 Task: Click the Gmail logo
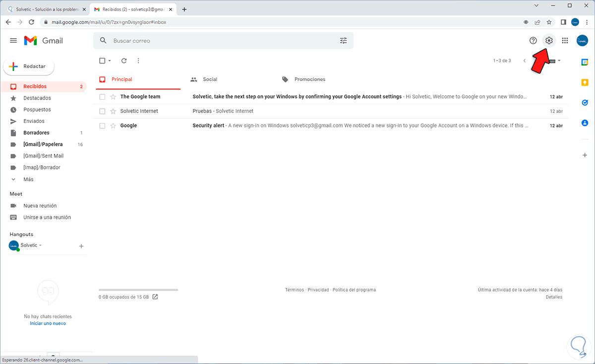coord(44,41)
